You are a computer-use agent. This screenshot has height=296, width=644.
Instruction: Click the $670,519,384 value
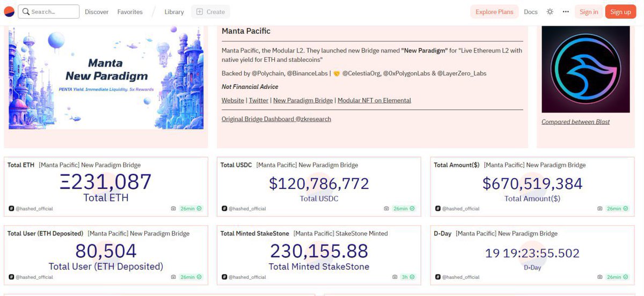(x=532, y=184)
